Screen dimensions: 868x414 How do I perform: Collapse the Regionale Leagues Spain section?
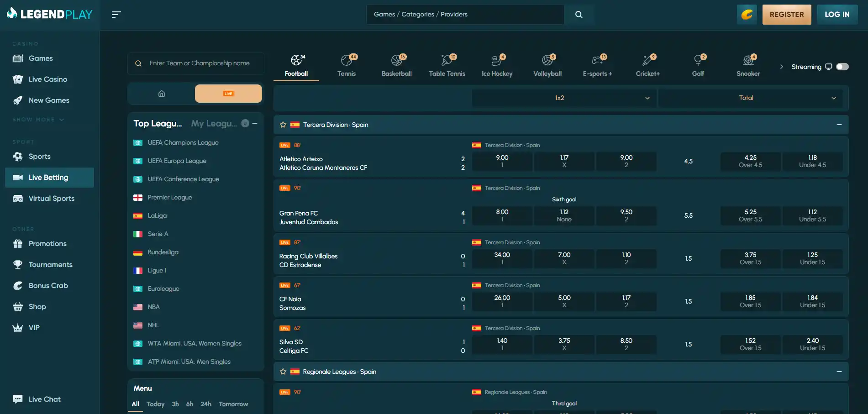[x=839, y=372]
